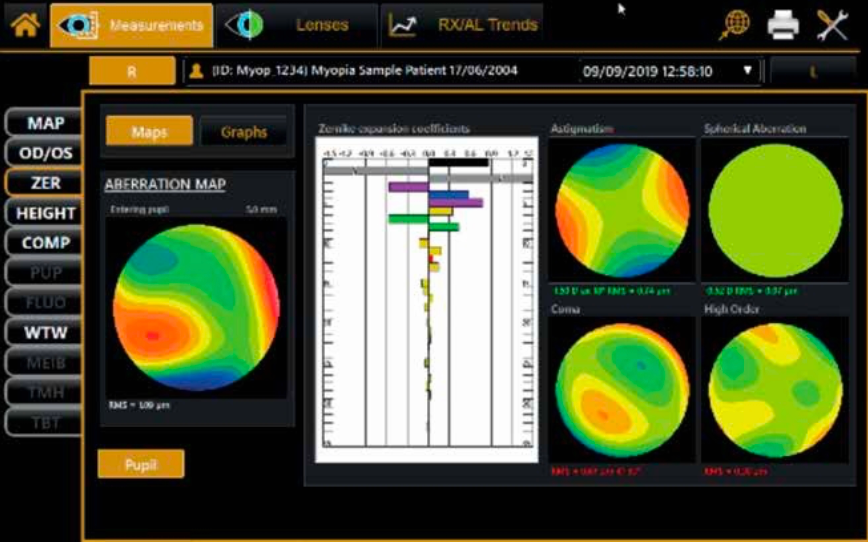The image size is (868, 542).
Task: Click the MEIB side button
Action: pos(44,363)
